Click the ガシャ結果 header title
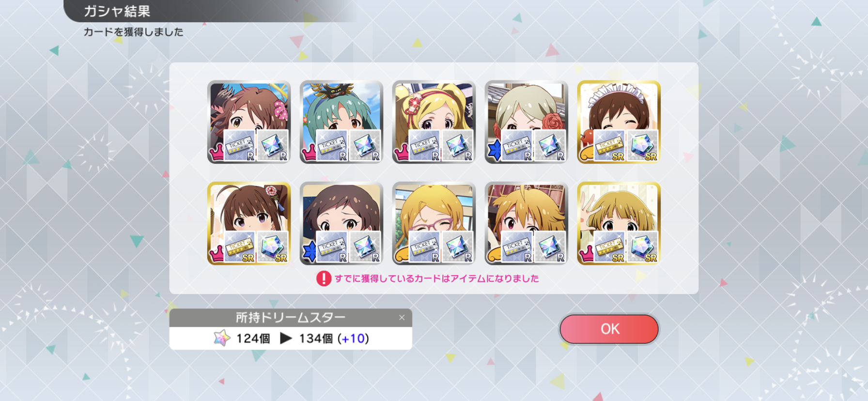This screenshot has width=868, height=401. click(117, 11)
